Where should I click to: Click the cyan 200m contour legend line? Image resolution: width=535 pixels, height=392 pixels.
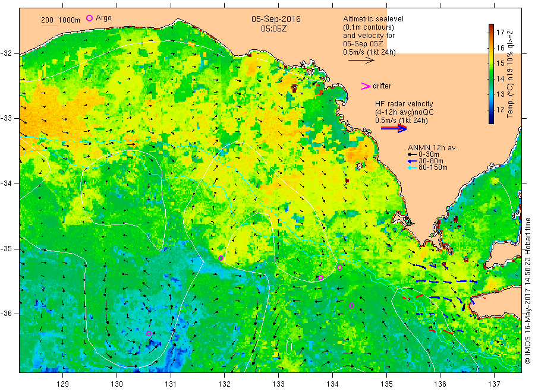(x=49, y=26)
